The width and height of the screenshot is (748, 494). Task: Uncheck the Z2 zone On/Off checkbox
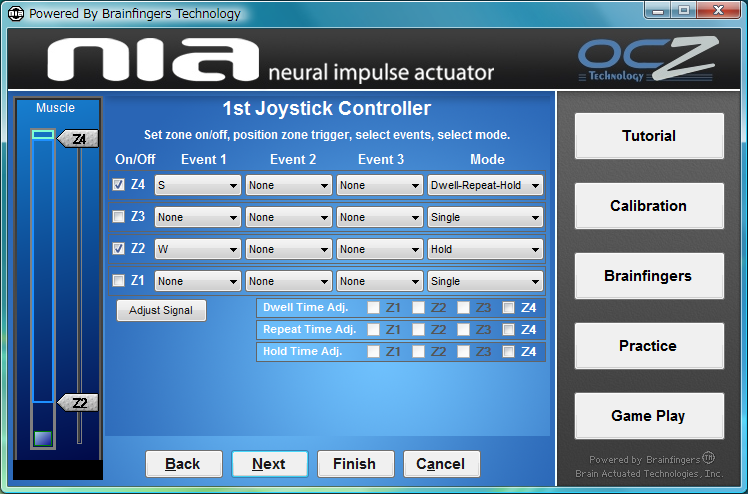(118, 248)
